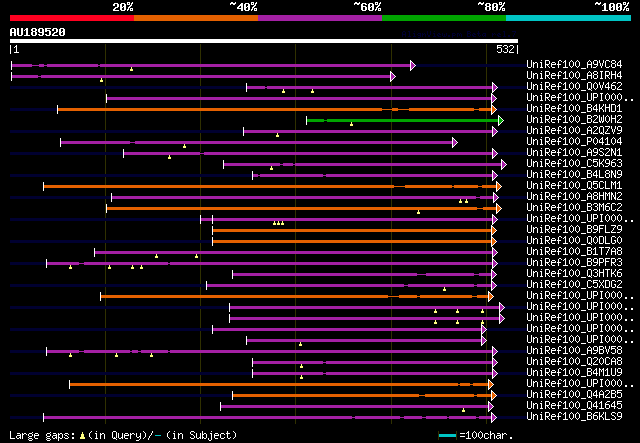Click the orange arrowhead ending the B3M6C2 alignment

point(499,209)
